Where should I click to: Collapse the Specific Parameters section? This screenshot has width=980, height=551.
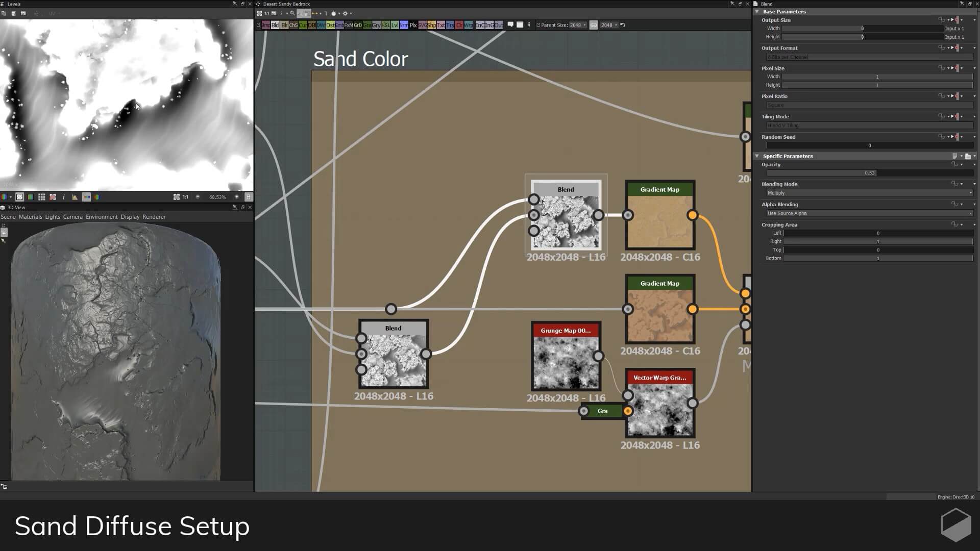click(757, 156)
